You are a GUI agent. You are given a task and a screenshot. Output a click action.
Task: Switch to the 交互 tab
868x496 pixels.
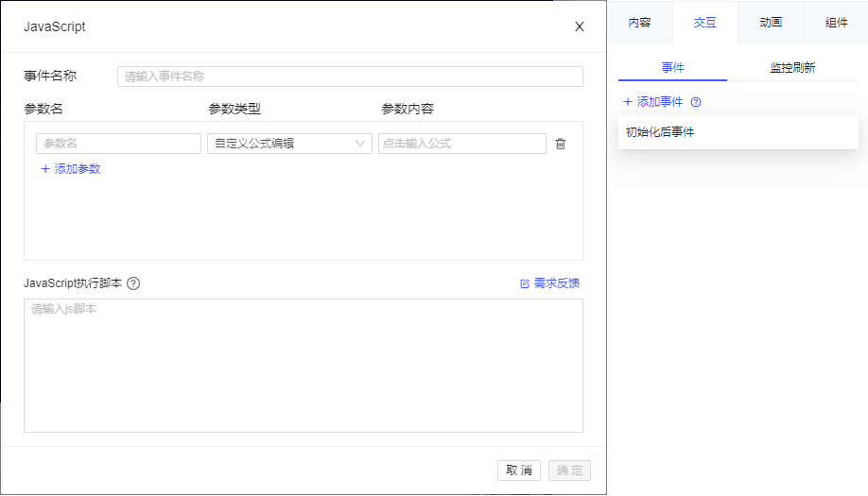pyautogui.click(x=705, y=23)
